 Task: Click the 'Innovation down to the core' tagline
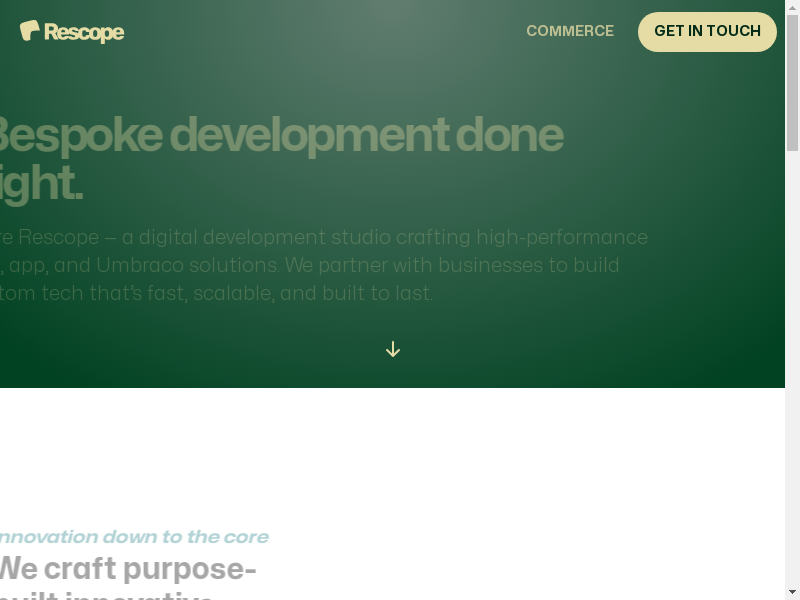133,537
